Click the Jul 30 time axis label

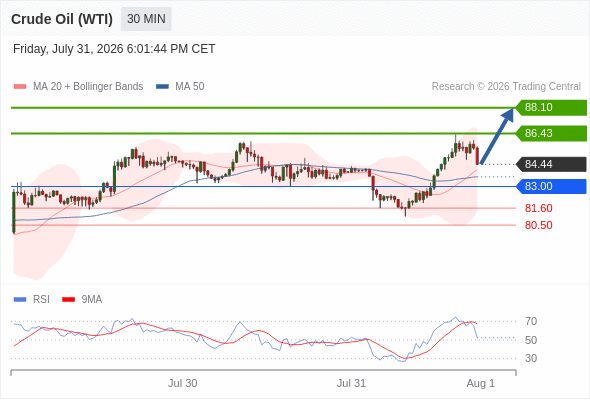182,383
